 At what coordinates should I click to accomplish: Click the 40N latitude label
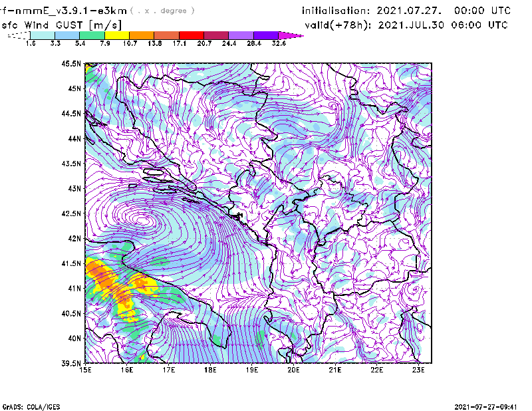click(x=74, y=339)
